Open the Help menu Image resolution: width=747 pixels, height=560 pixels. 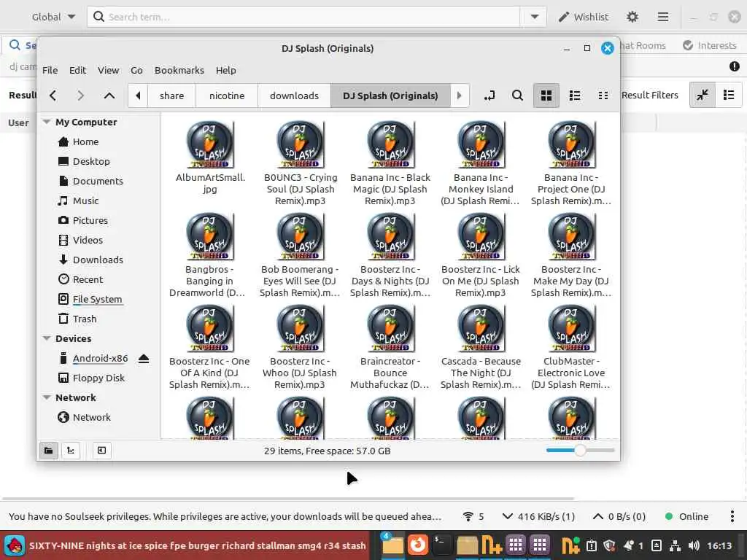coord(226,71)
